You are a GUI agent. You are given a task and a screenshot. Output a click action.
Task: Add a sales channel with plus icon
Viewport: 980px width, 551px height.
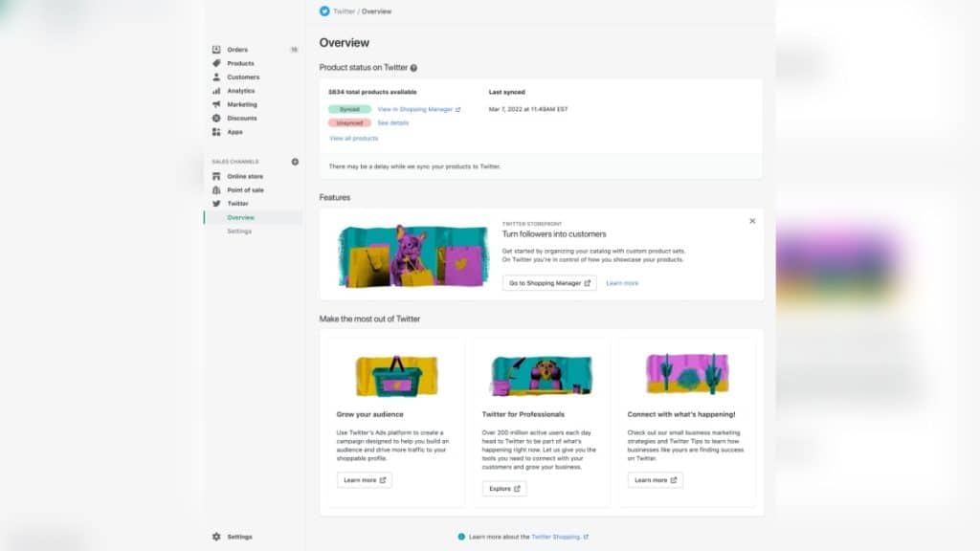click(x=295, y=162)
